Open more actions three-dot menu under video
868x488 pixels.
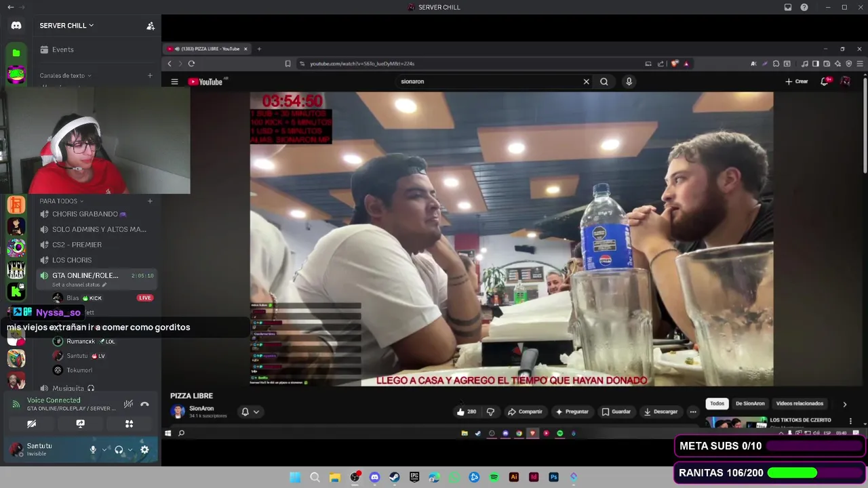pos(693,411)
